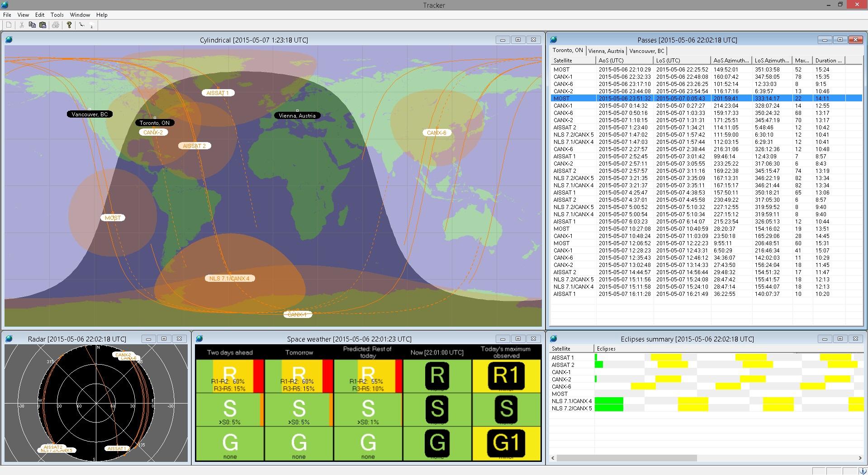
Task: Click the globe icon of the Cylindrical window
Action: [x=9, y=40]
